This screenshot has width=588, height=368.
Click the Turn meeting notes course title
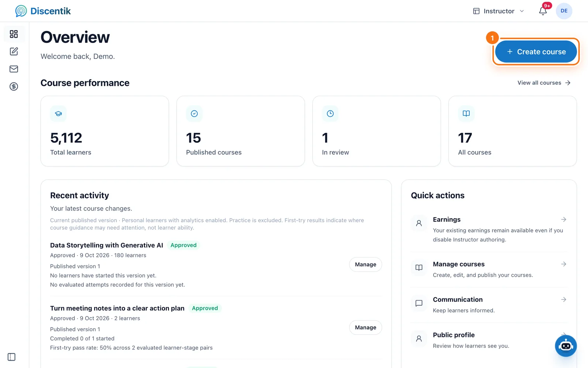tap(117, 308)
